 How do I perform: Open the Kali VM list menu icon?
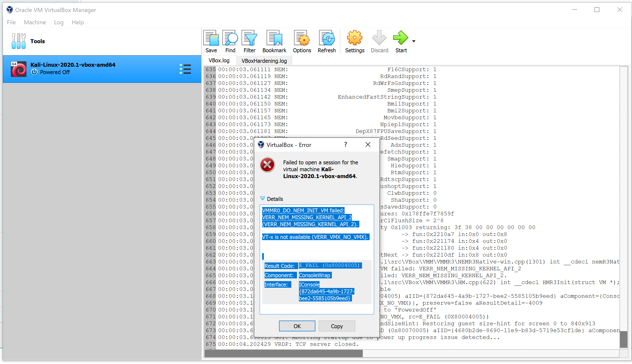tap(185, 69)
